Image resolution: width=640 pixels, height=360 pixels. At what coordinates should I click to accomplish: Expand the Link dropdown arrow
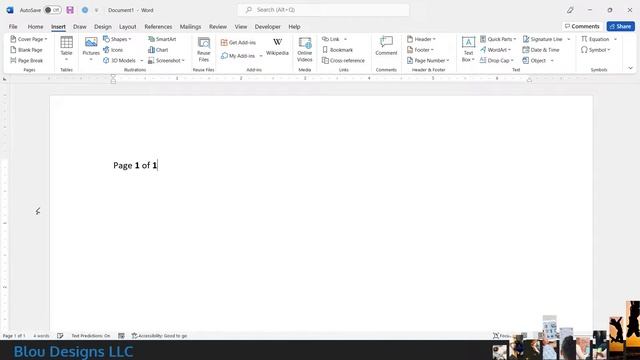click(345, 39)
